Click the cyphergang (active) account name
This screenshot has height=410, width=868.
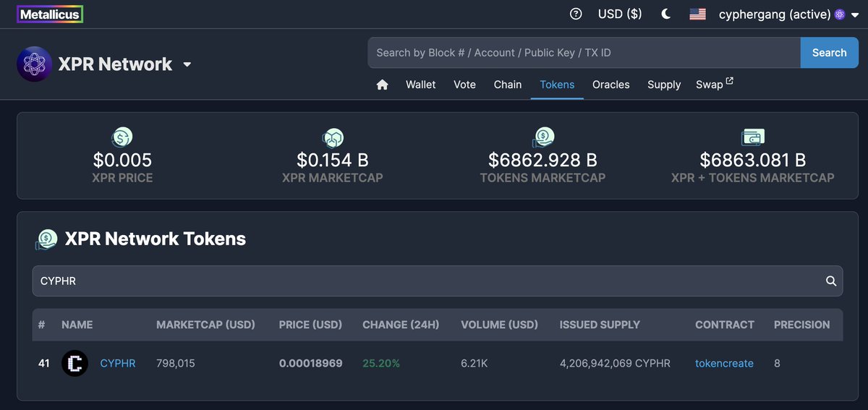[x=775, y=14]
